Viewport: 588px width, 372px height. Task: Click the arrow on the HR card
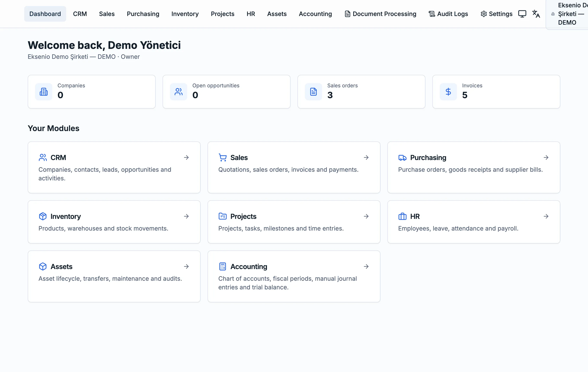point(546,216)
